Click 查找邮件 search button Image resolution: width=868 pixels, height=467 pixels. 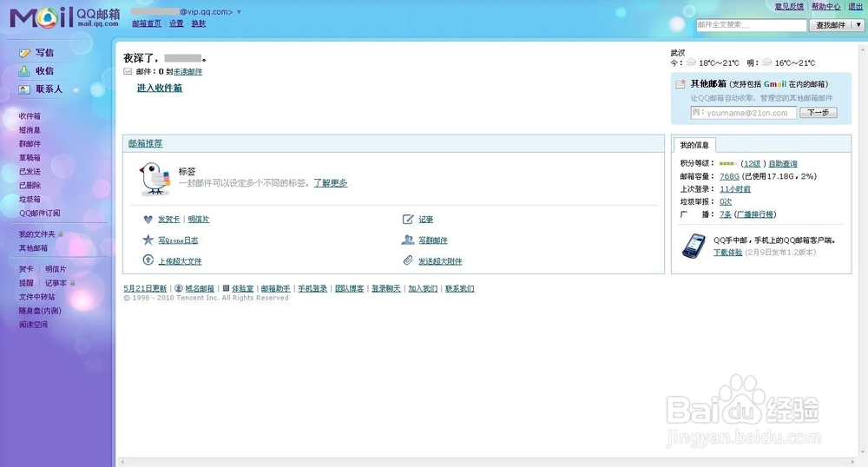click(x=831, y=25)
